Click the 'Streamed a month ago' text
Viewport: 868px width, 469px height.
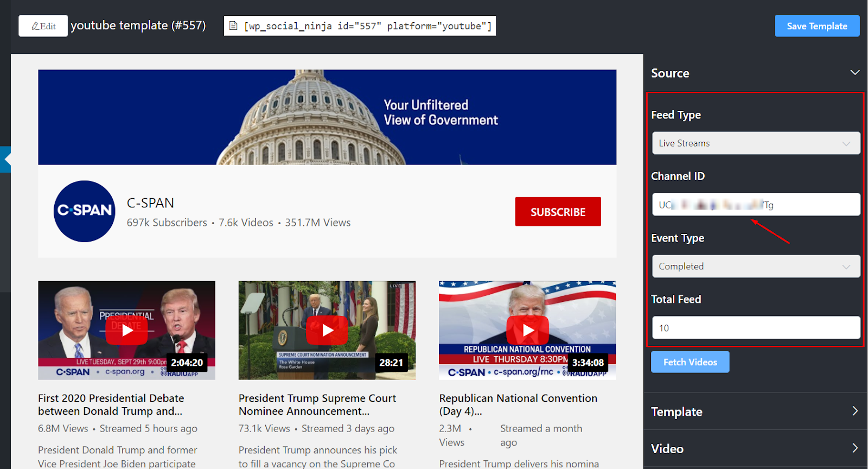pyautogui.click(x=541, y=435)
